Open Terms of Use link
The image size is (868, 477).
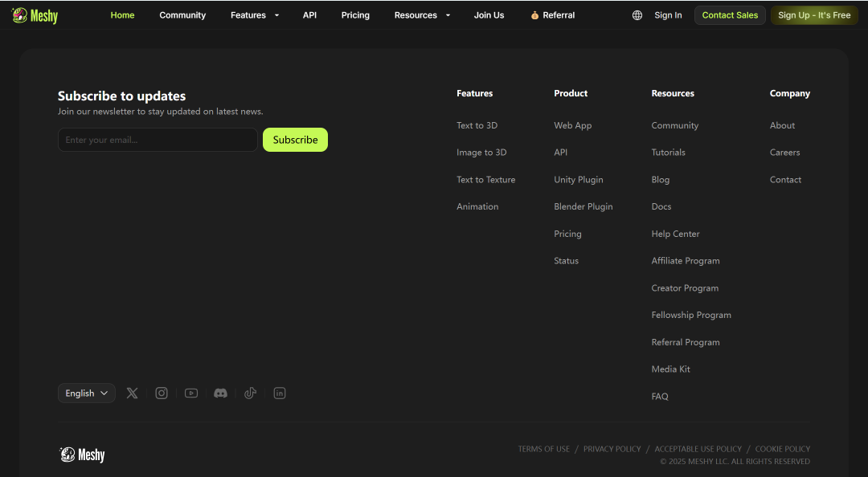click(x=543, y=450)
